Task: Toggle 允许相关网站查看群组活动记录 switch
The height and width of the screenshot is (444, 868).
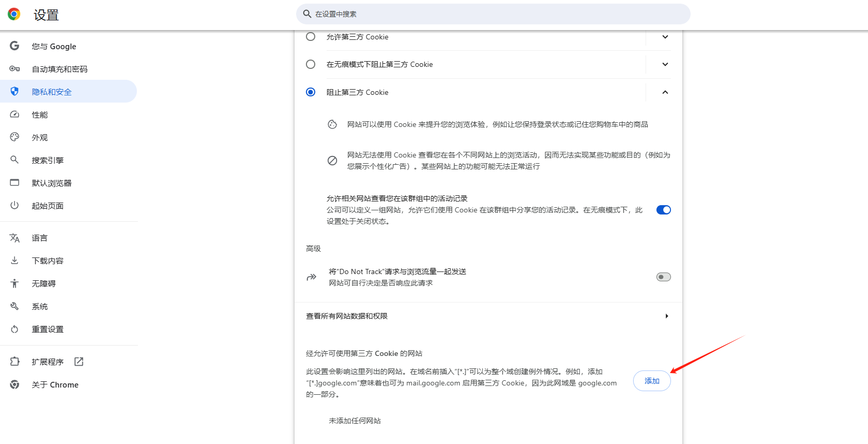Action: 664,210
